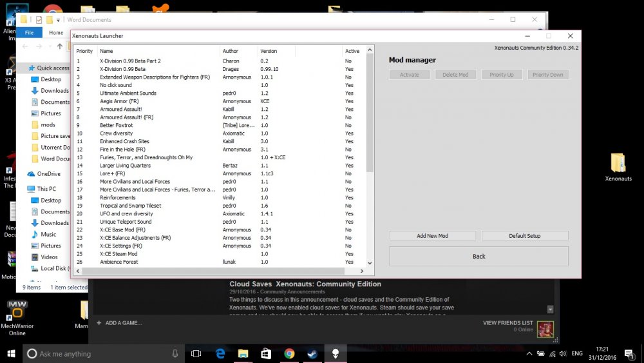Go Back from the Mod manager

point(479,257)
